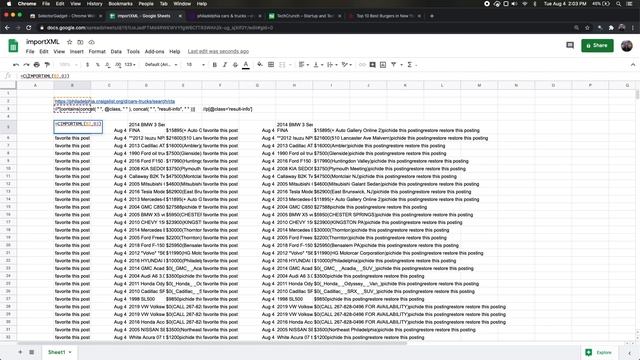Click the Chrome back arrow
Viewport: 640px width, 360px height.
click(7, 28)
